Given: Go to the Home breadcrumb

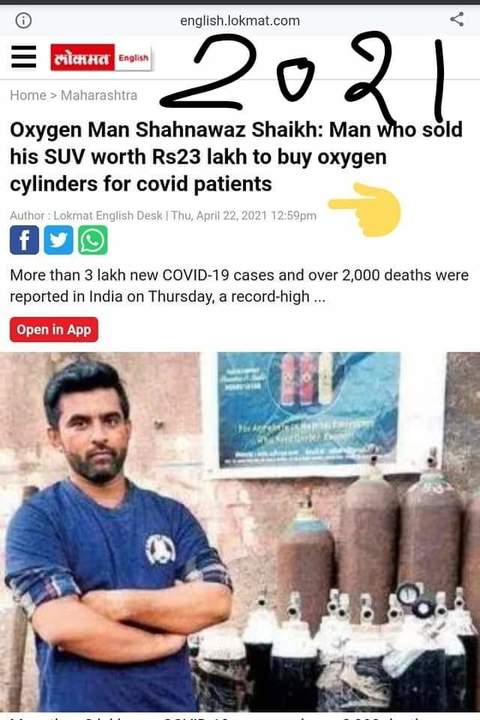Looking at the screenshot, I should point(28,95).
